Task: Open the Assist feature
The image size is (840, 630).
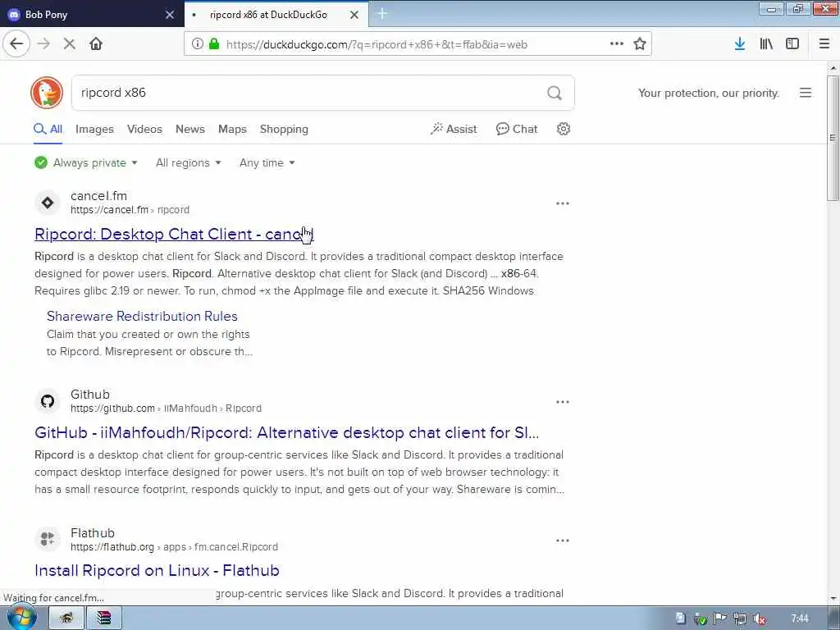Action: pyautogui.click(x=454, y=129)
